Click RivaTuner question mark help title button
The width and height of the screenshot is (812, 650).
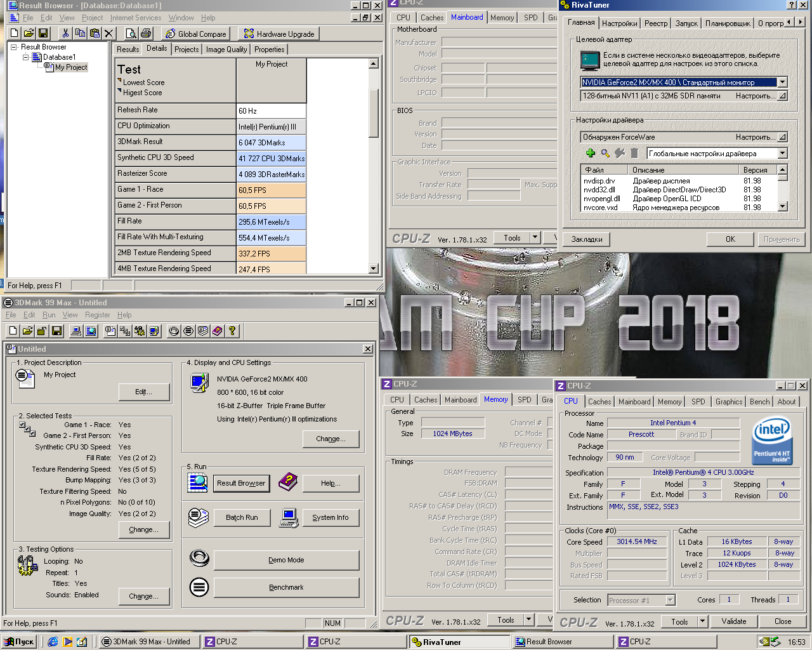pyautogui.click(x=792, y=5)
